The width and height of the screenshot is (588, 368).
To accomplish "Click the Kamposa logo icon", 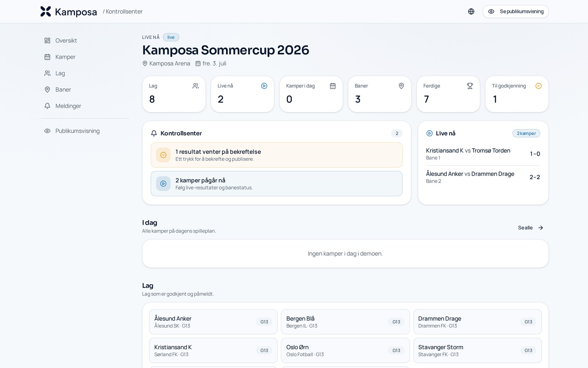I will (x=46, y=11).
